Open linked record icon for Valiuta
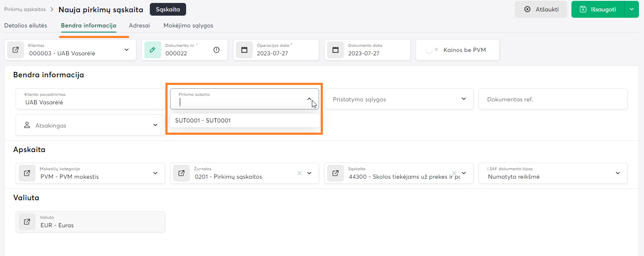 click(27, 222)
